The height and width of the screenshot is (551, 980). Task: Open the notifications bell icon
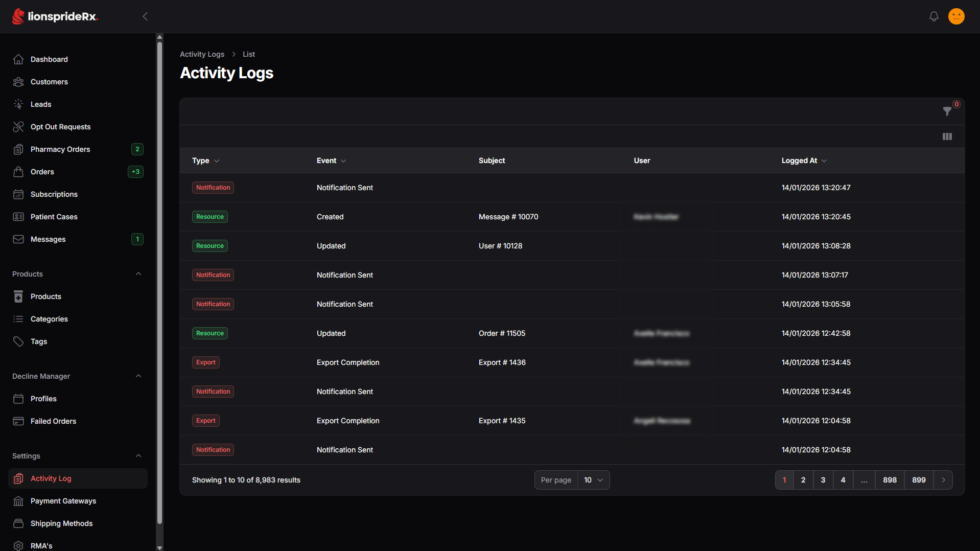(x=934, y=16)
